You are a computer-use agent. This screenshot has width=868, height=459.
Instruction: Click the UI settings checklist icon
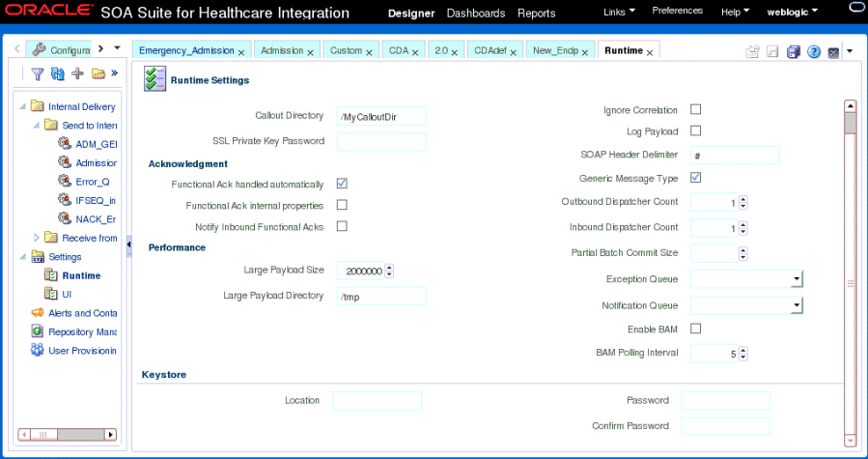(x=51, y=294)
